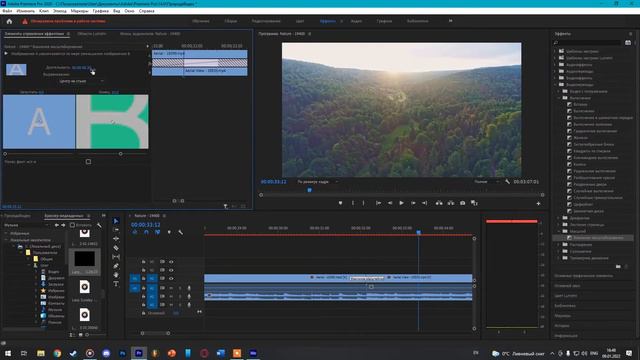Open 'Музыка' location dropdown in Media Browser
The image size is (640, 360).
pos(26,225)
